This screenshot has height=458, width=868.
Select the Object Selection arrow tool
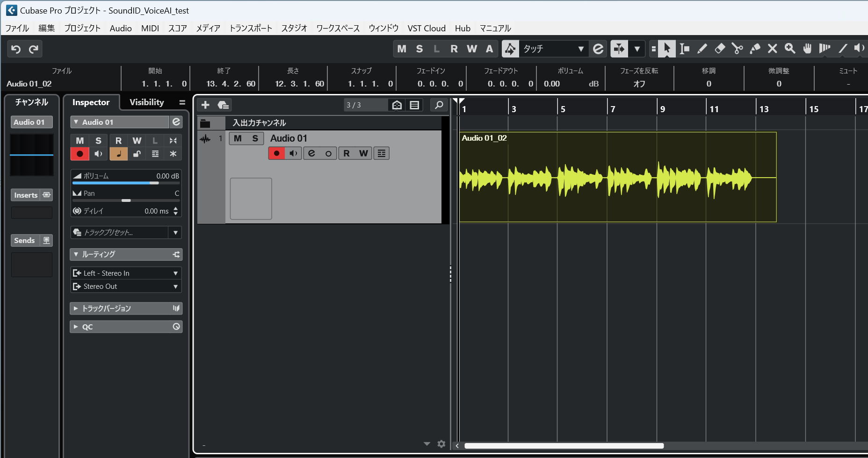coord(667,49)
